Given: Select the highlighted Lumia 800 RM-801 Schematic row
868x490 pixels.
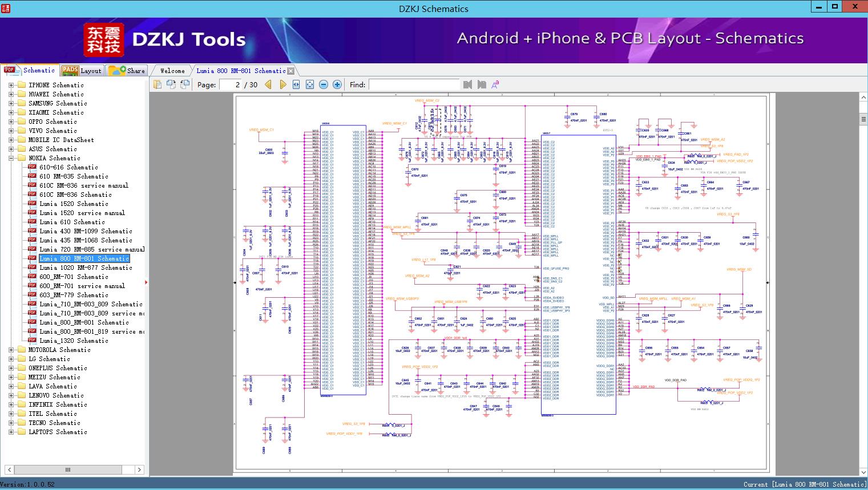Looking at the screenshot, I should click(84, 258).
